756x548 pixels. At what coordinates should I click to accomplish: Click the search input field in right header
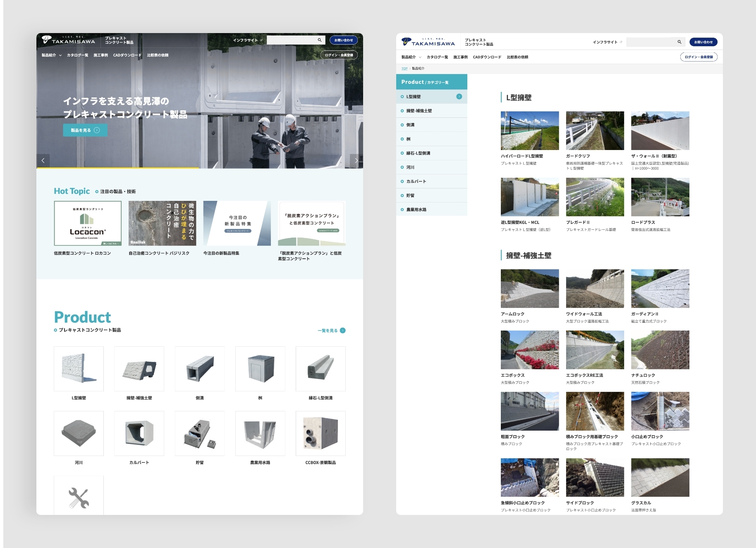click(x=651, y=42)
